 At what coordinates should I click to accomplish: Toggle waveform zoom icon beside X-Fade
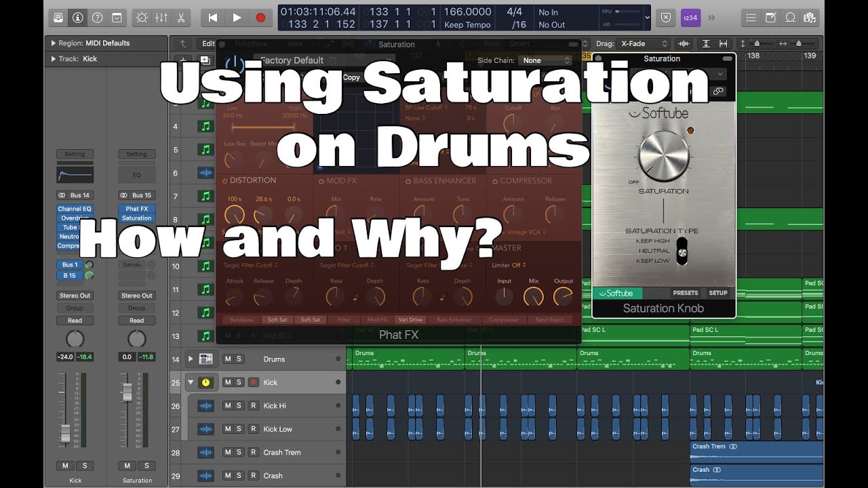(684, 43)
